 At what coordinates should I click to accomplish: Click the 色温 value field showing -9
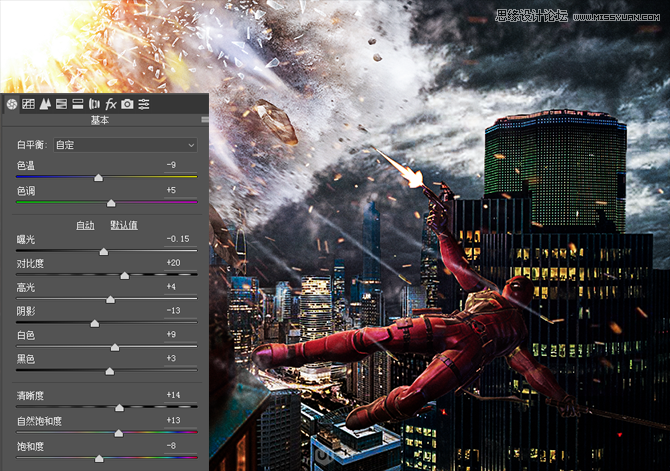click(x=180, y=165)
